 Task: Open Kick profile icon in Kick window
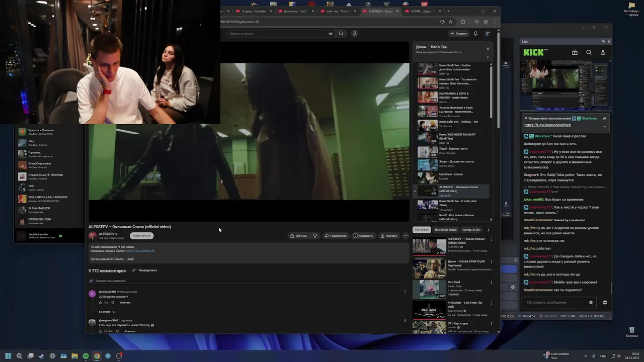[603, 52]
